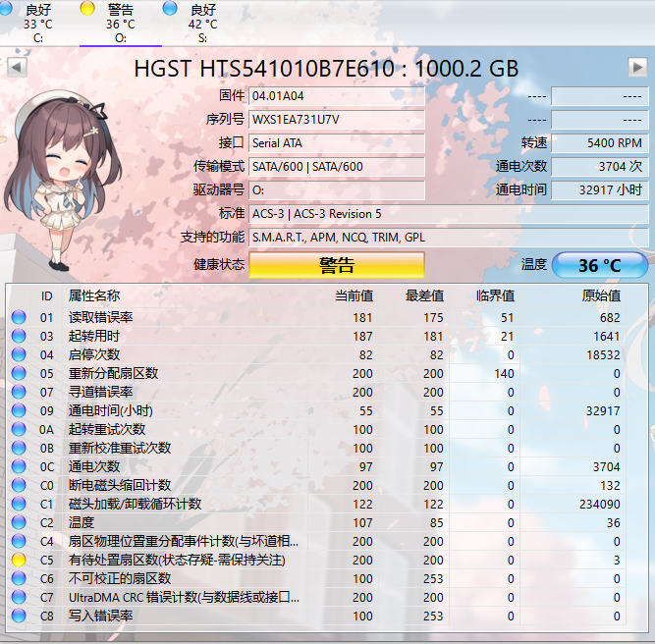Click the 原始值 column header

pos(602,295)
